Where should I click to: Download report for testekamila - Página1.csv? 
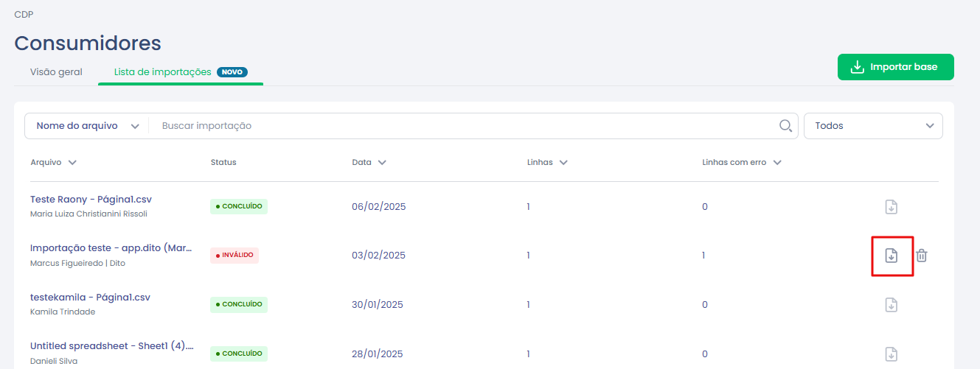coord(891,304)
